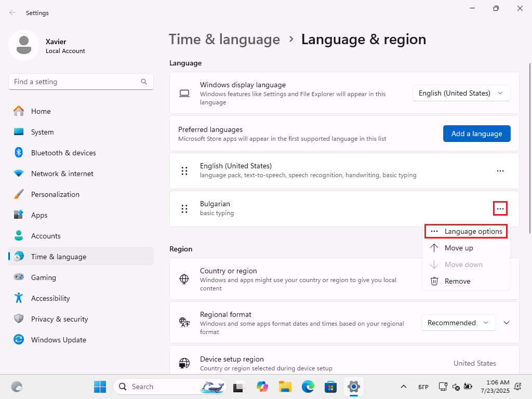Open the Home settings page
Screen dimensions: 532x399
tap(81, 111)
